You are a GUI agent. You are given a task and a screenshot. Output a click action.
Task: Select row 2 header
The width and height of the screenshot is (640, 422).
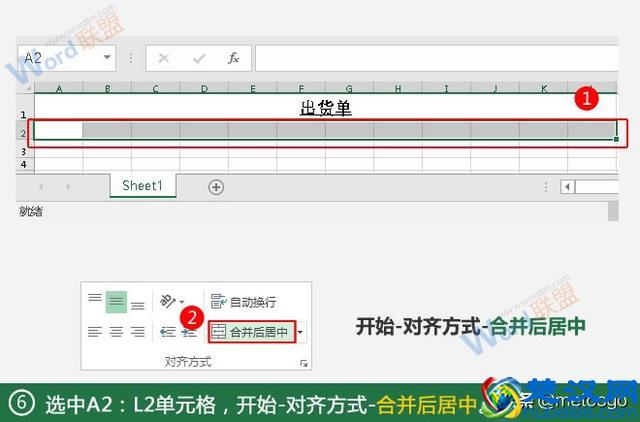click(x=24, y=133)
